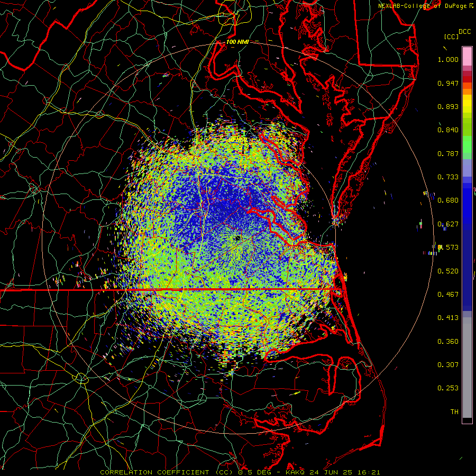Click the CORRELATION COEFFICIENT (CC) title text
The width and height of the screenshot is (476, 476).
[166, 472]
